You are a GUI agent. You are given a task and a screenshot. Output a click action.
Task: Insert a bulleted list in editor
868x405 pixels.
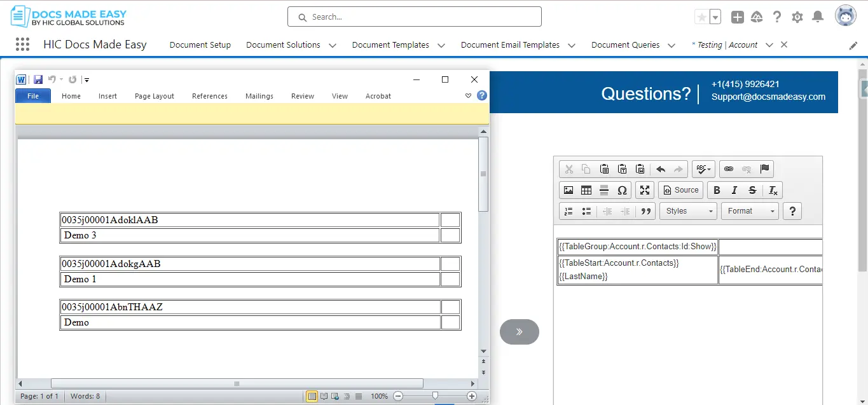586,211
